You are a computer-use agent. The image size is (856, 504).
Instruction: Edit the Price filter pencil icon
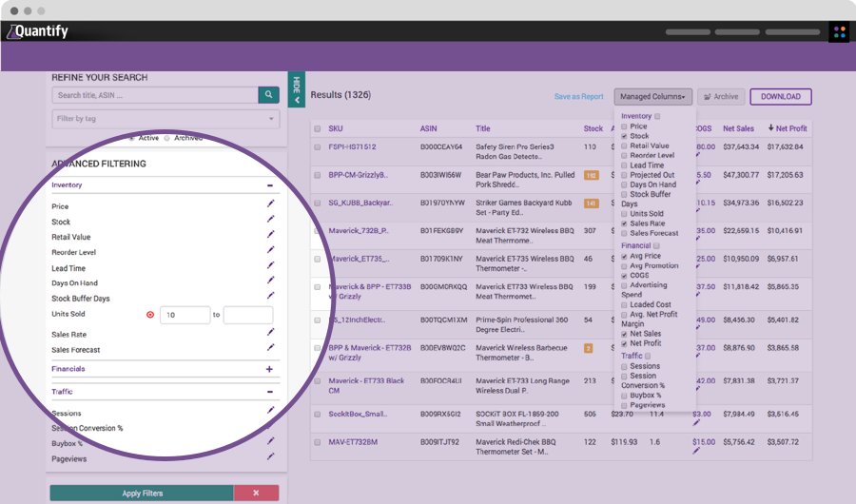[270, 204]
